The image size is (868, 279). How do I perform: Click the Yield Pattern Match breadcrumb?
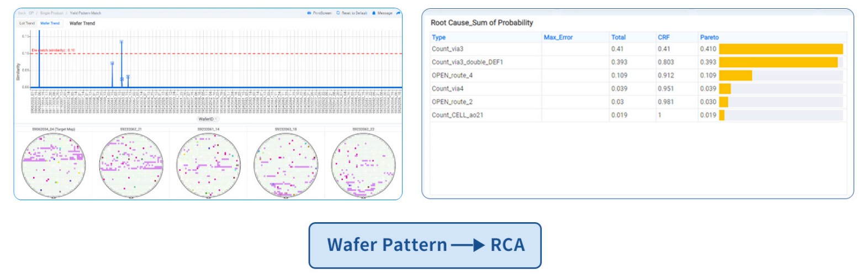(86, 13)
